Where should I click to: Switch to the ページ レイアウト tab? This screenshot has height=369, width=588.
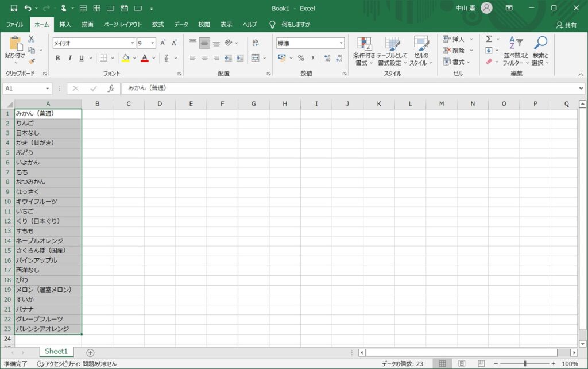[123, 24]
